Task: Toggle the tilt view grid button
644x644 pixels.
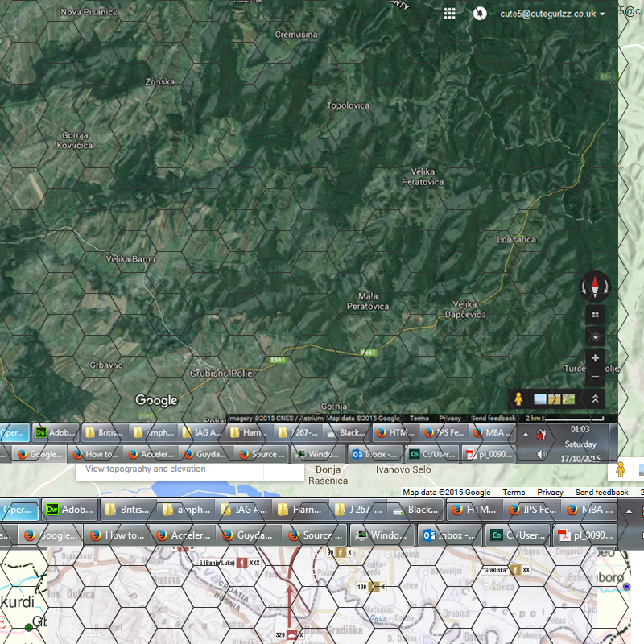Action: (x=595, y=315)
